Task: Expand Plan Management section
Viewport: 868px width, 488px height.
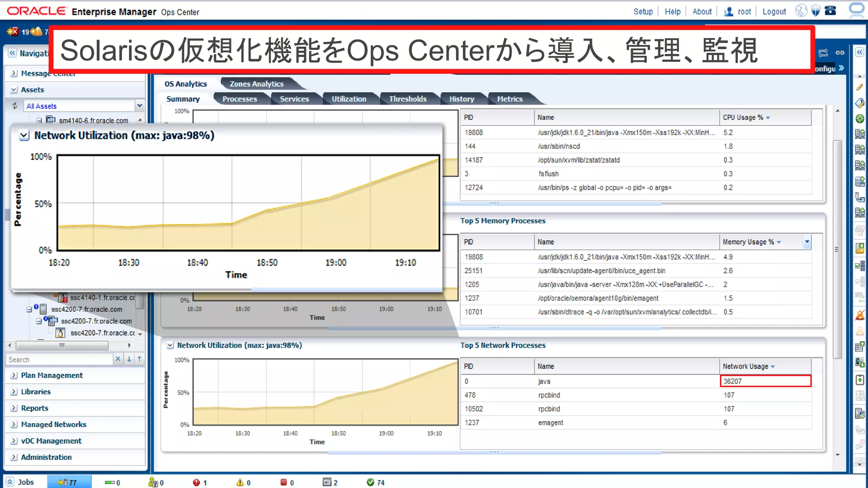Action: (14, 375)
